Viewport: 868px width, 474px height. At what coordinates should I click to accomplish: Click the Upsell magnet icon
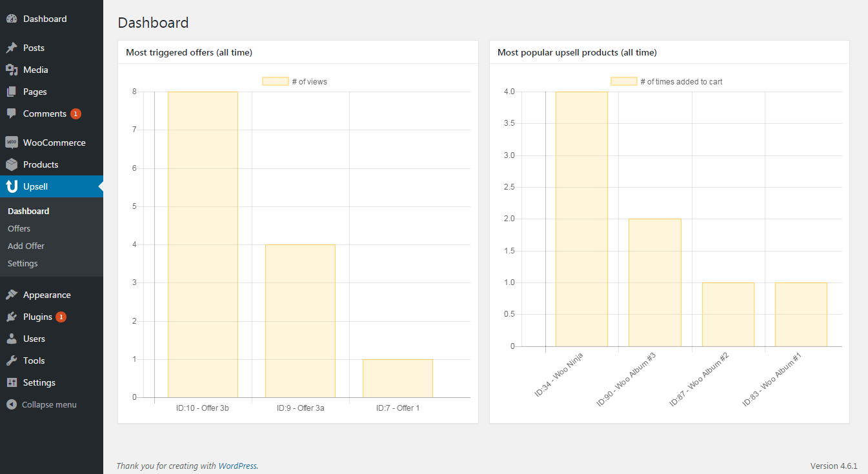12,186
